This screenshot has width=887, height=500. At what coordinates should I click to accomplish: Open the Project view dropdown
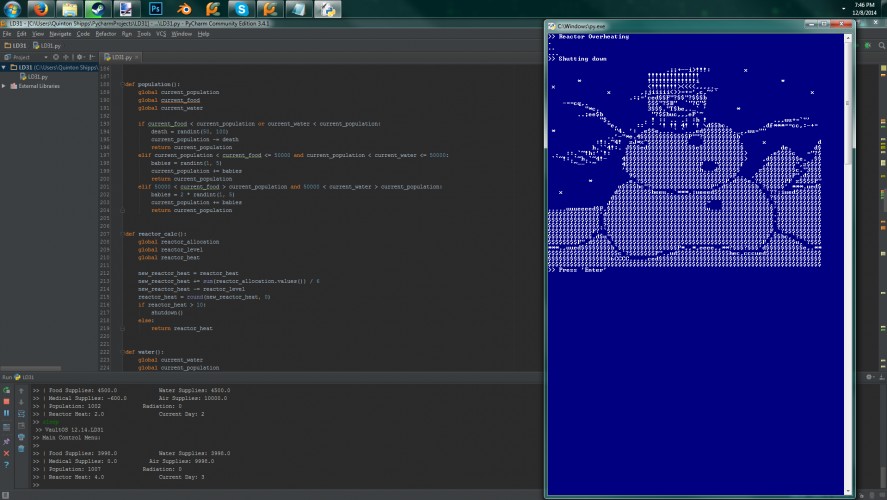click(x=45, y=57)
